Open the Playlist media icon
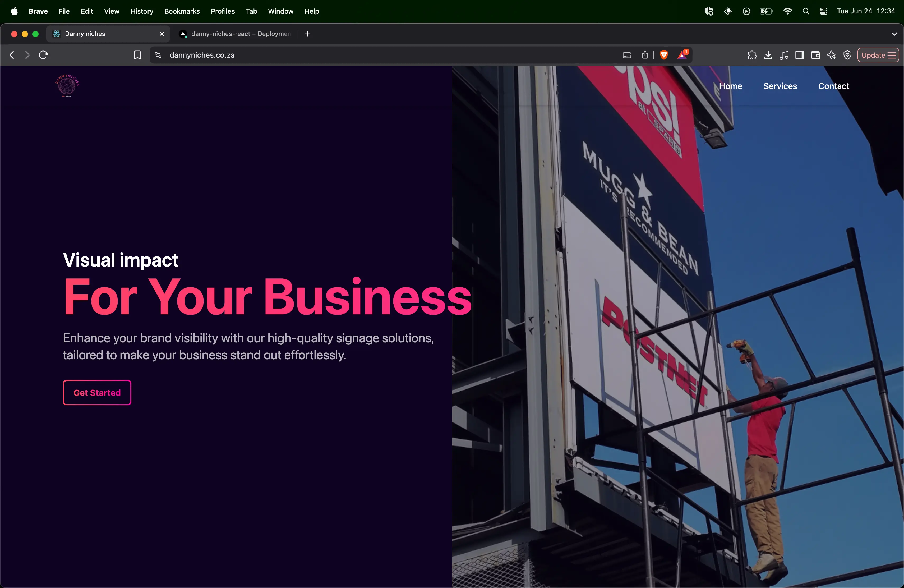This screenshot has height=588, width=904. point(783,55)
